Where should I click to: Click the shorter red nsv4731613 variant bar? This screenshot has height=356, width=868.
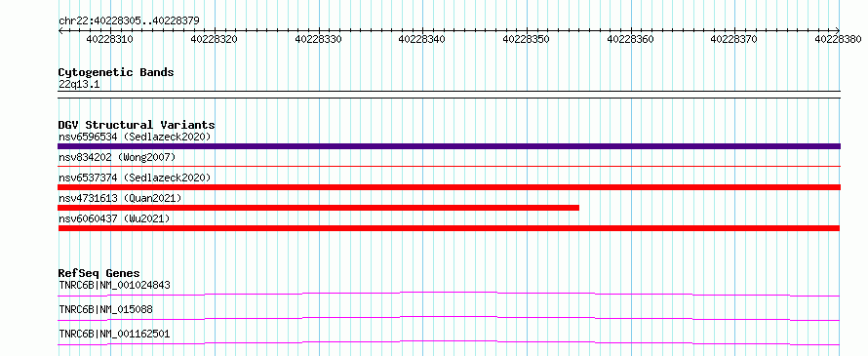click(318, 208)
